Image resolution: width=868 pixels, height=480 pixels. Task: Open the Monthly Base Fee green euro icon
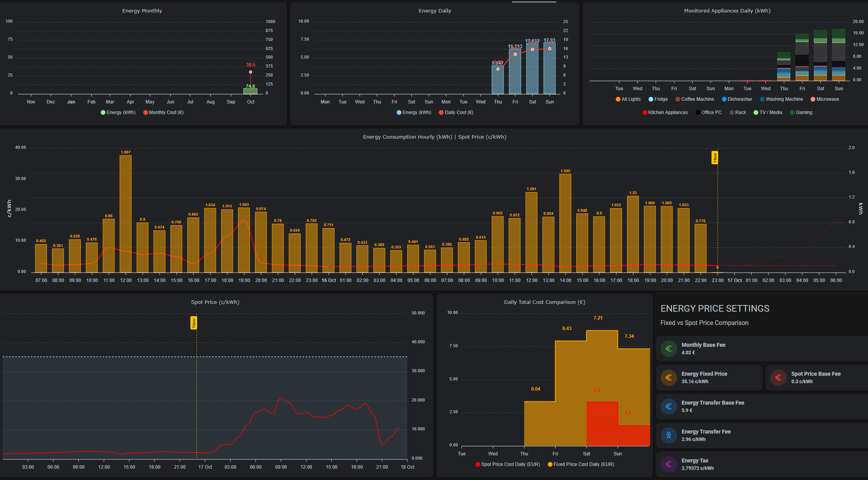[668, 349]
